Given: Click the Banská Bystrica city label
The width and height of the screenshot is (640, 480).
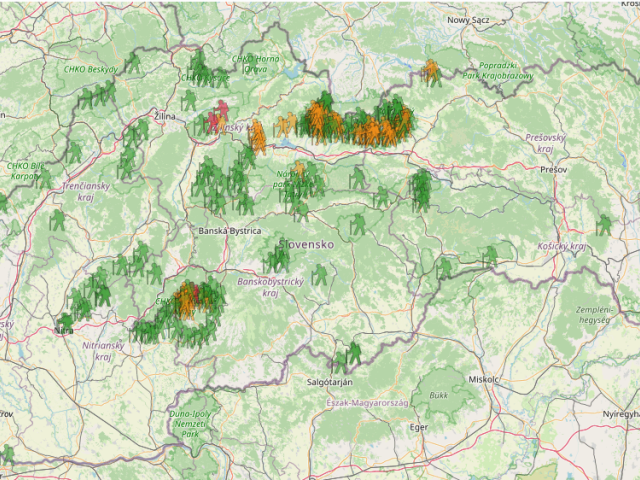Looking at the screenshot, I should pos(230,231).
